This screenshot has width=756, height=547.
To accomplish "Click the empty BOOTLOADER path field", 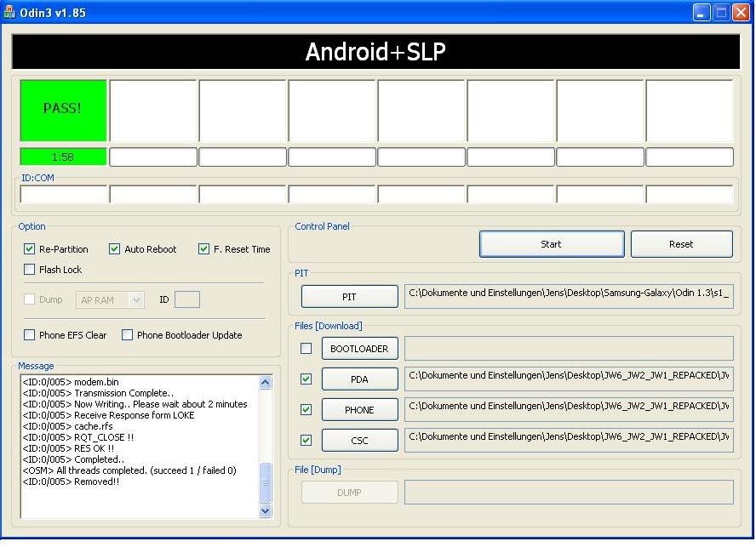I will coord(569,349).
